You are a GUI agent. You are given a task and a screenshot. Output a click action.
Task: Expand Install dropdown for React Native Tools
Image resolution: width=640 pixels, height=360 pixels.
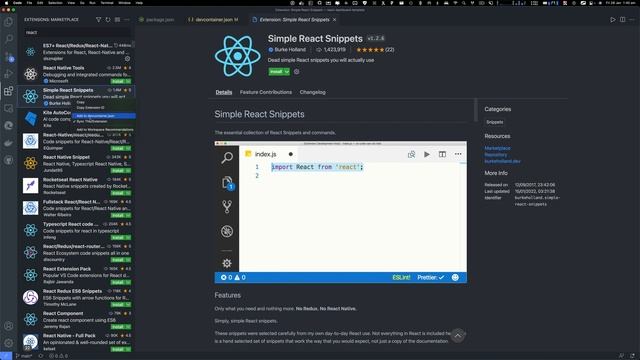128,81
